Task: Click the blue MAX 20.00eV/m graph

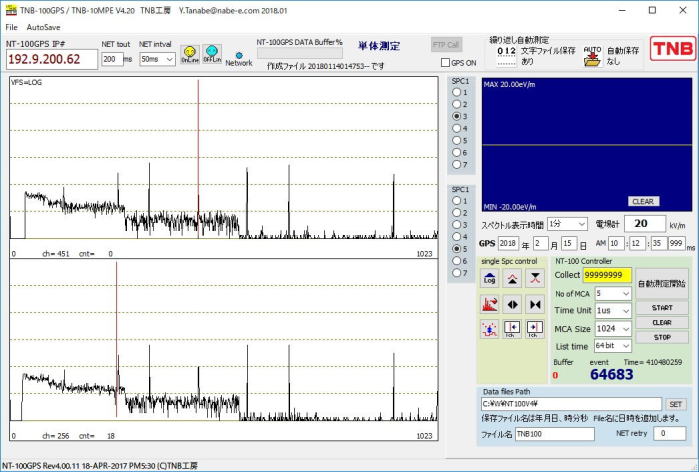Action: [587, 145]
